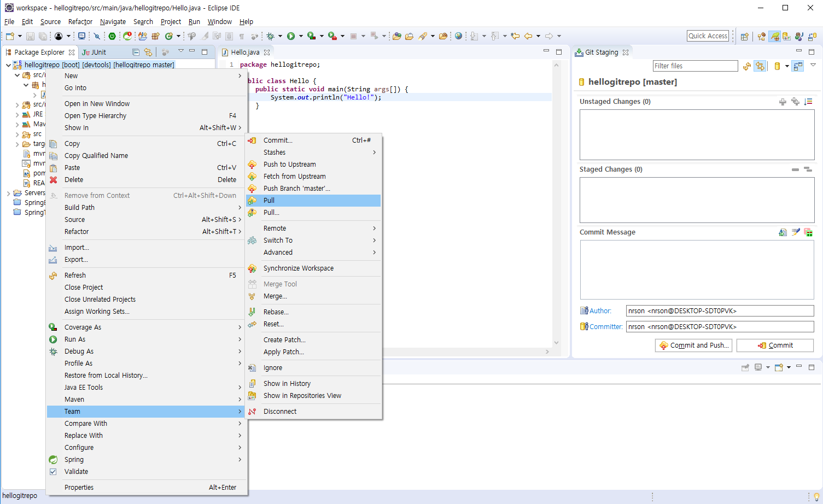The height and width of the screenshot is (504, 823).
Task: Click the green Run toolbar icon
Action: coord(291,36)
